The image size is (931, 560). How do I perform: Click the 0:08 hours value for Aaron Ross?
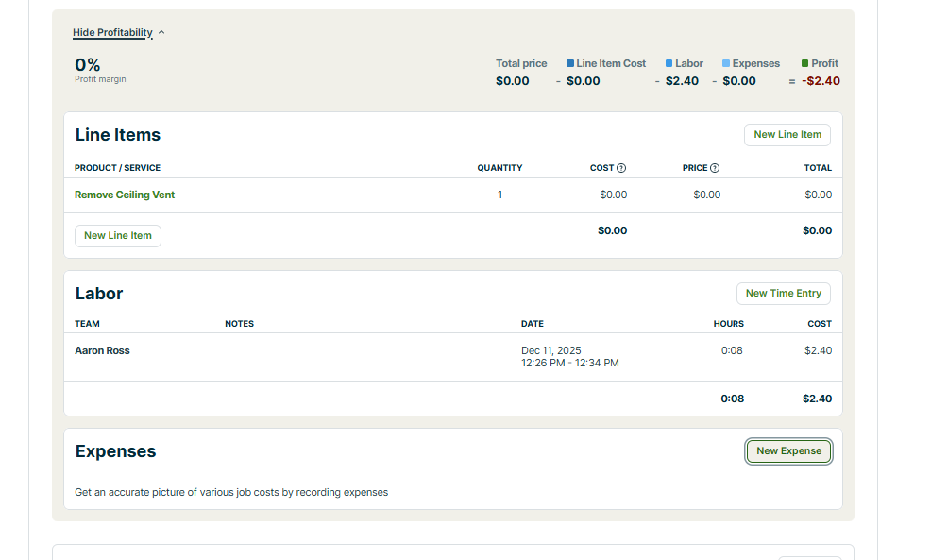coord(731,351)
